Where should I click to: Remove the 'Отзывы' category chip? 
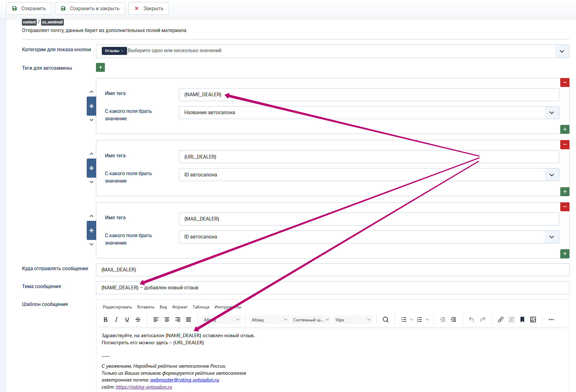122,51
